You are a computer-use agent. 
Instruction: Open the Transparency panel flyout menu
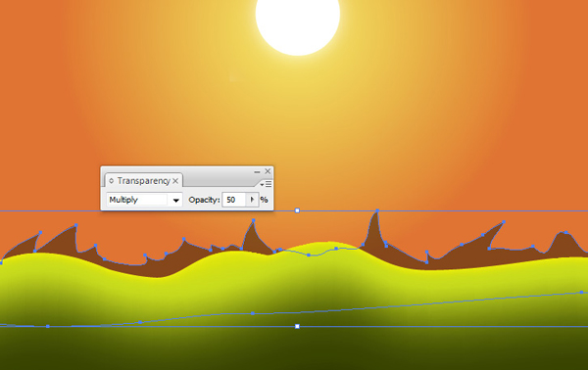pos(267,184)
